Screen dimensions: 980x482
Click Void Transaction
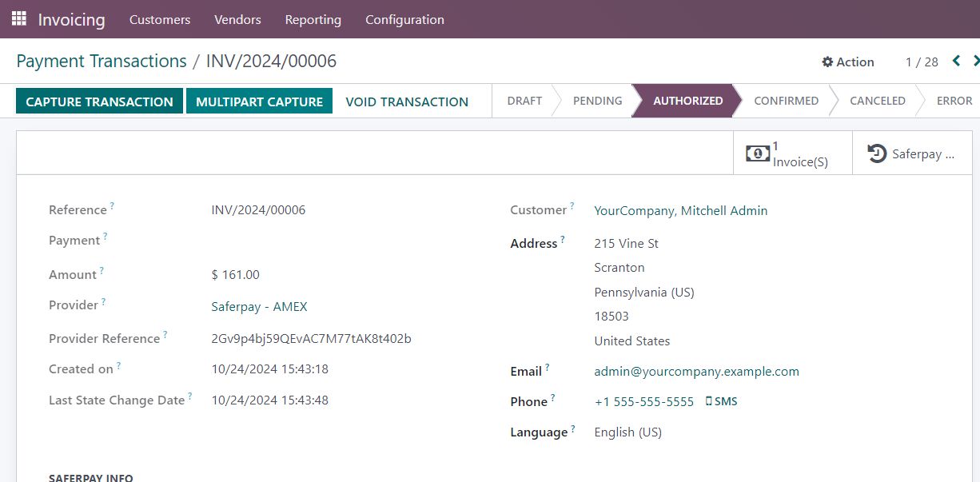pos(407,102)
